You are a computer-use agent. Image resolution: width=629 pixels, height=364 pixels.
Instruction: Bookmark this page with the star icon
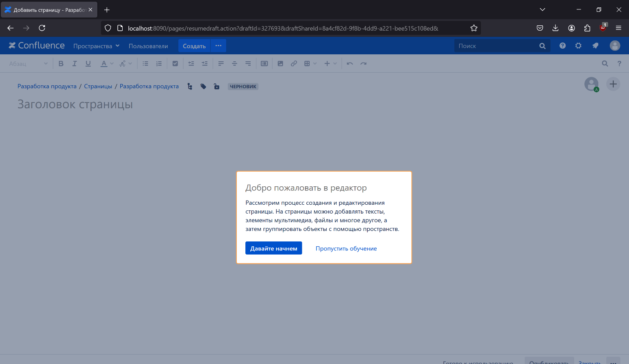tap(474, 28)
